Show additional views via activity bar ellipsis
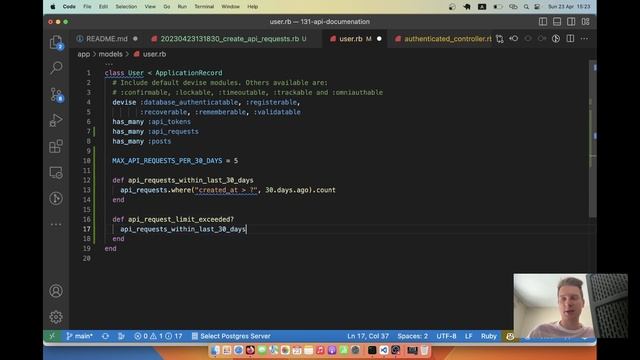The height and width of the screenshot is (360, 640). 56,224
